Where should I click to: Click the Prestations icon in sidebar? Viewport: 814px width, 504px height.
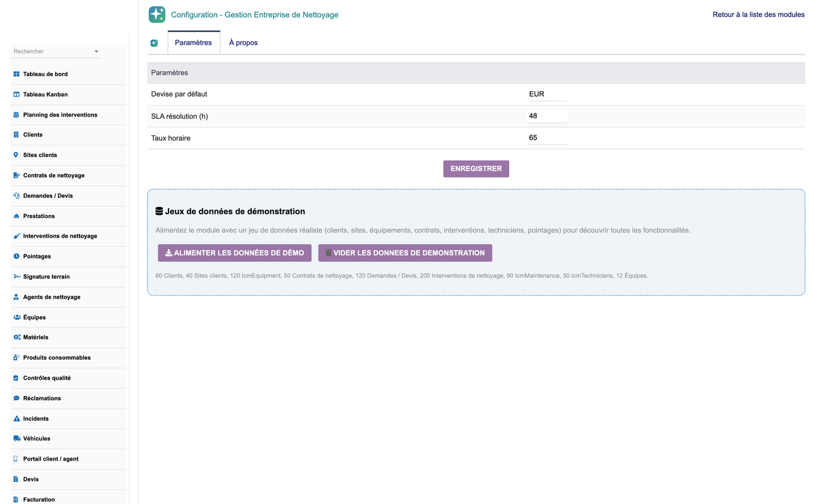point(16,216)
